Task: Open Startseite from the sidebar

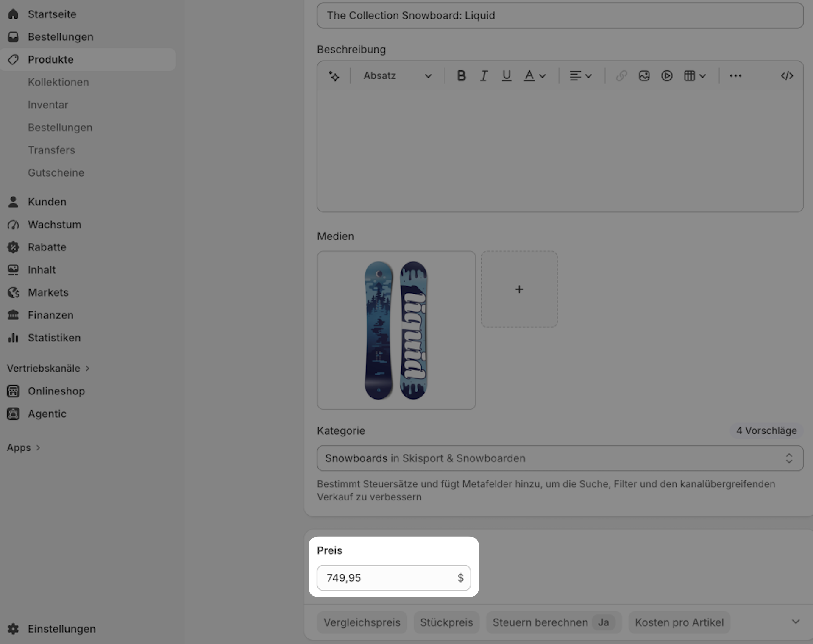Action: click(x=52, y=14)
